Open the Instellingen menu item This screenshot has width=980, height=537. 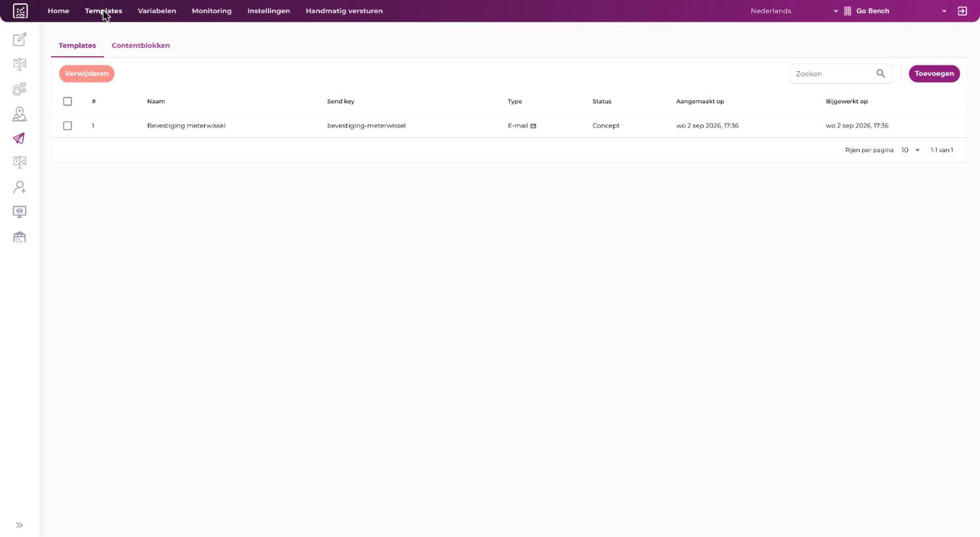pos(268,11)
